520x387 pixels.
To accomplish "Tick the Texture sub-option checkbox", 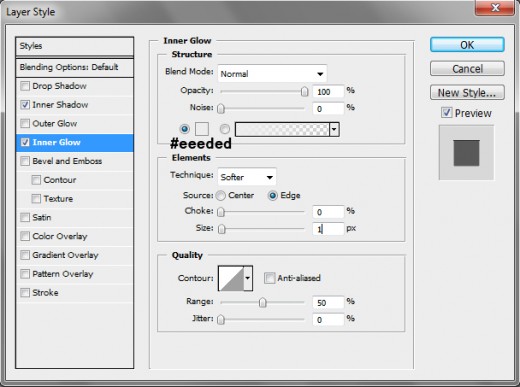I will [x=36, y=199].
